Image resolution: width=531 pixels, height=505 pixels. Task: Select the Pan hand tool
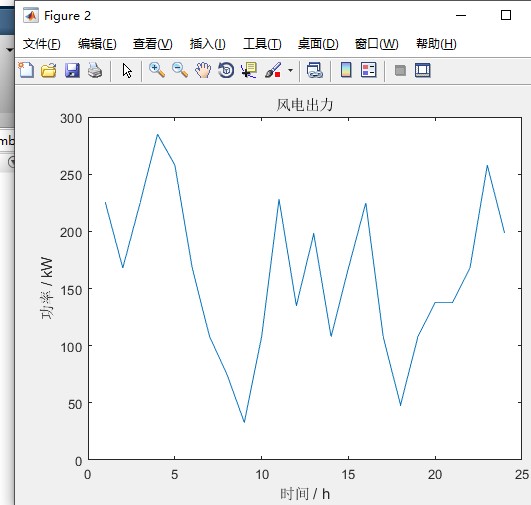(x=203, y=70)
